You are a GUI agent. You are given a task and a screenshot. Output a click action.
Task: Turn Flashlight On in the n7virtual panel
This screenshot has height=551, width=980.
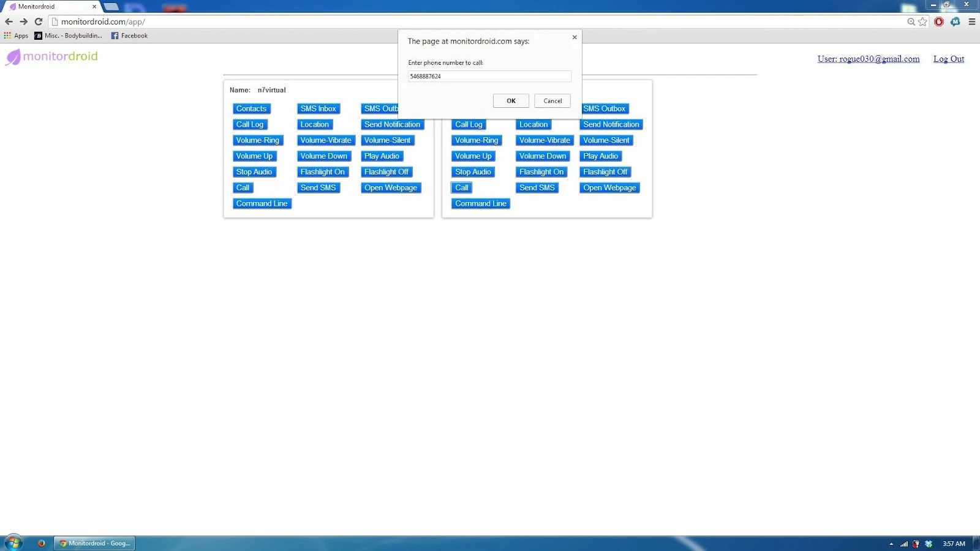[323, 173]
